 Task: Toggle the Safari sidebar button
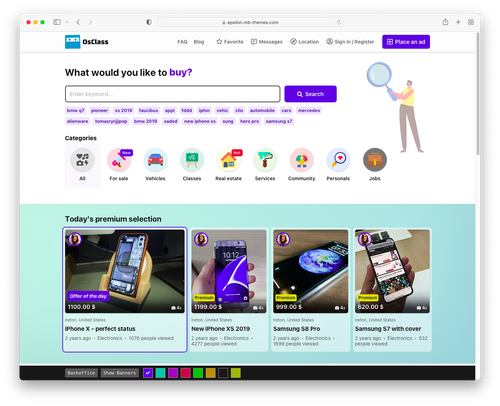coord(57,22)
